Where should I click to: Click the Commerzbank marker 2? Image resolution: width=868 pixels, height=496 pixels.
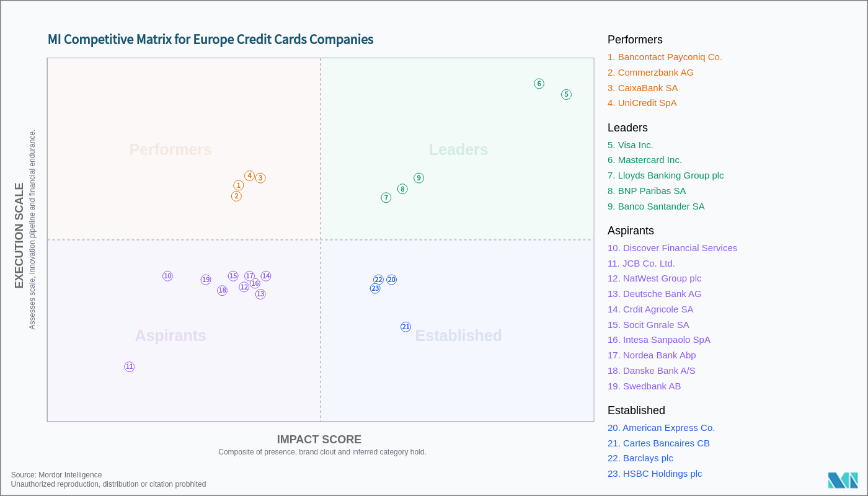pos(236,196)
